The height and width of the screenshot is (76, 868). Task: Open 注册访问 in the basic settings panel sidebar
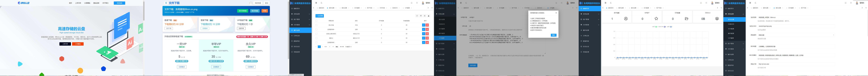(x=731, y=24)
